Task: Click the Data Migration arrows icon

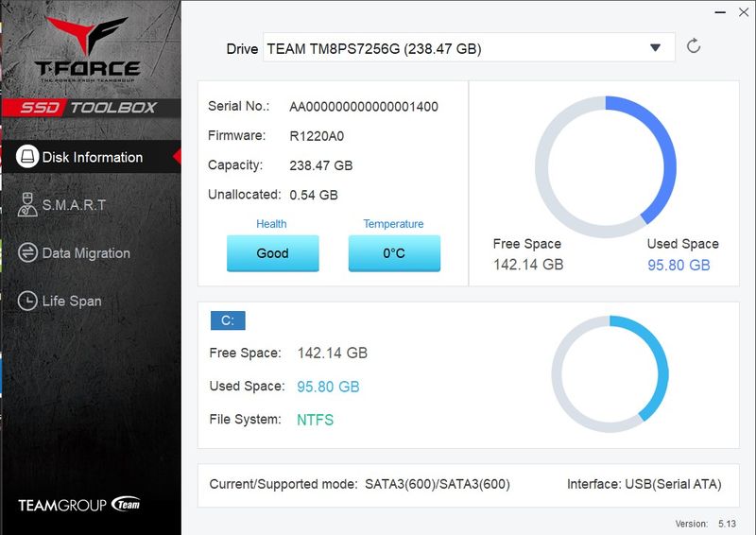Action: click(27, 252)
